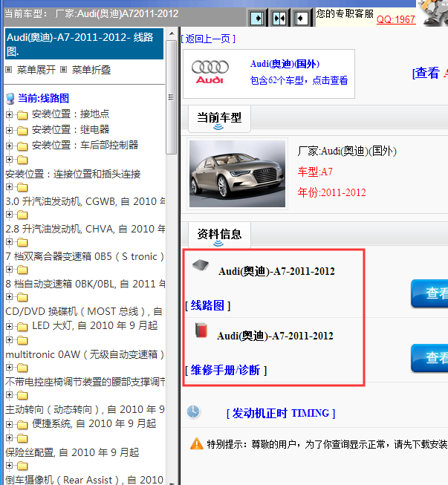Viewport: 448px width, 485px height.
Task: Click the Audi rings logo
Action: (210, 67)
